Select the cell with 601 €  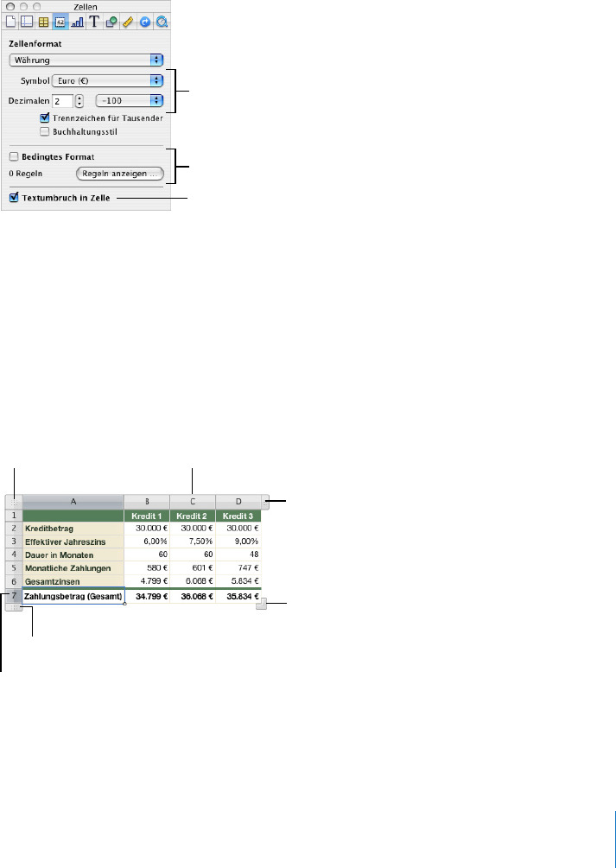click(x=193, y=568)
